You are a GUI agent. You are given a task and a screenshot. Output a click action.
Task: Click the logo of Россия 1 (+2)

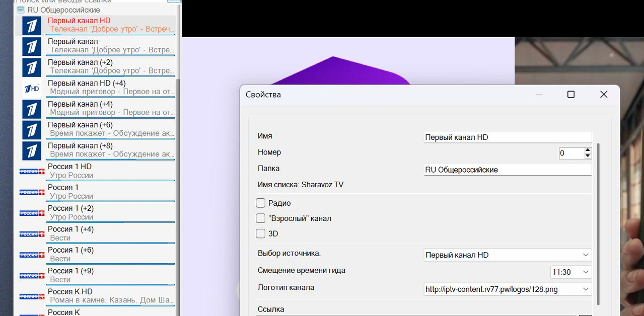pos(32,213)
